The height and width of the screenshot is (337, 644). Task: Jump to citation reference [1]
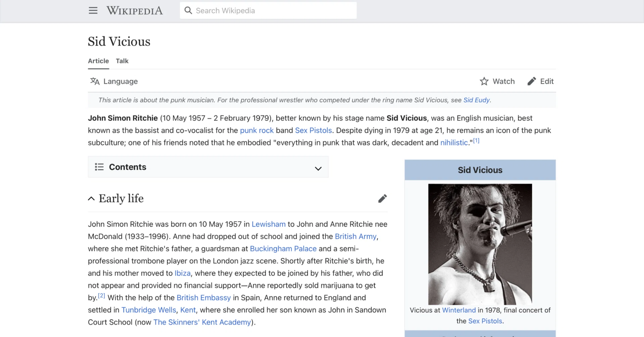click(476, 141)
